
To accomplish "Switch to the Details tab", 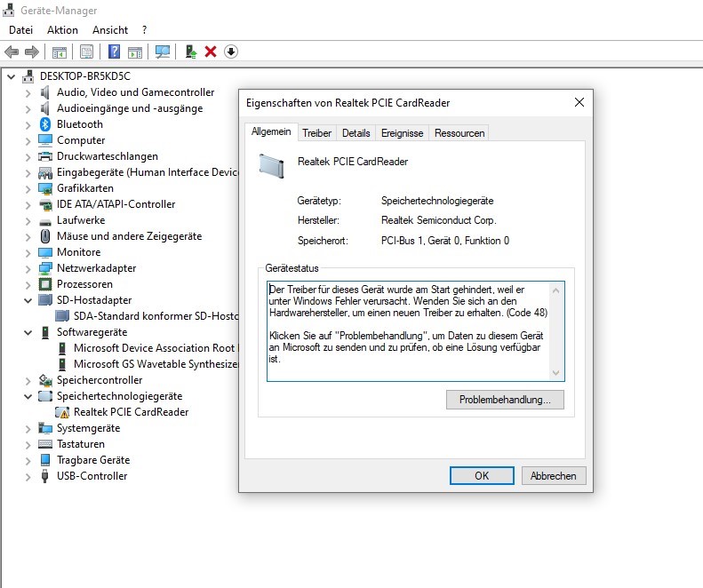I will coord(356,133).
